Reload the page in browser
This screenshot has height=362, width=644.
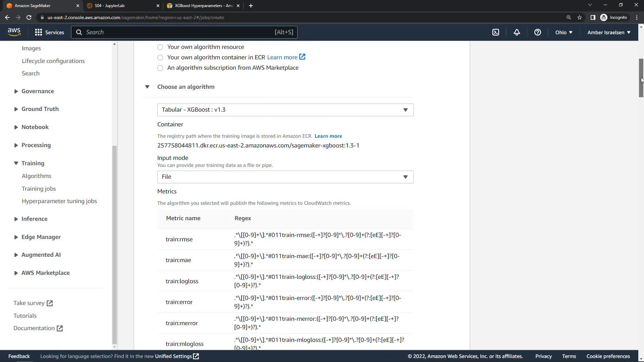click(29, 17)
